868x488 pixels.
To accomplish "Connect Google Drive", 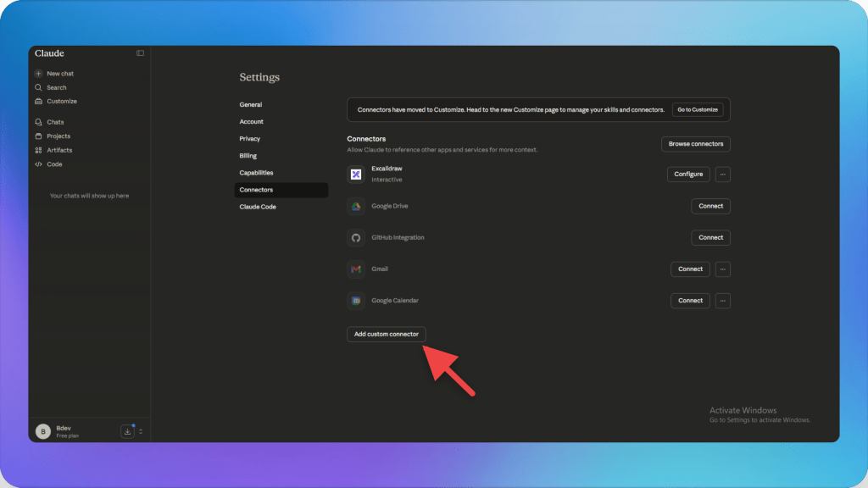I will click(710, 206).
